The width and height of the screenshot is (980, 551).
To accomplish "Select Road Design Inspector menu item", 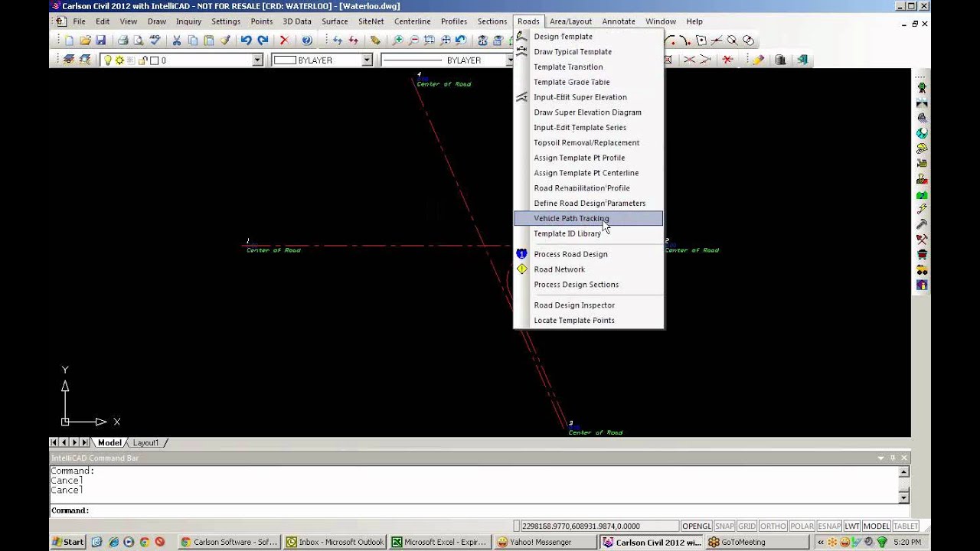I will click(588, 305).
